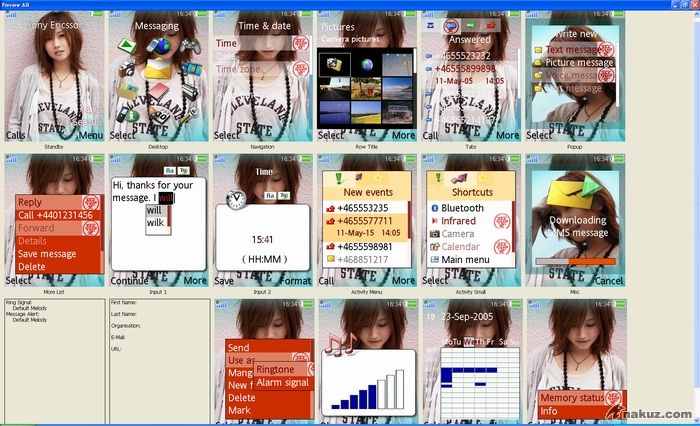Click the Bluetooth symbol in Shortcuts list
Viewport: 700px width, 426px height.
point(434,208)
